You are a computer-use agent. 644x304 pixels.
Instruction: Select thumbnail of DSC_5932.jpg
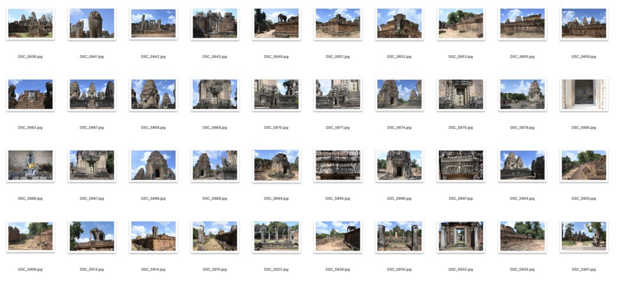(x=461, y=236)
